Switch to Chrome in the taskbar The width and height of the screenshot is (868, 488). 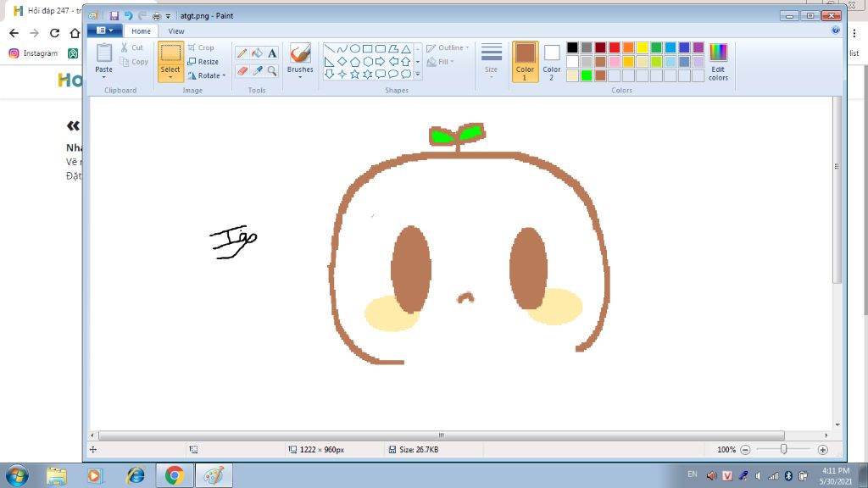point(175,475)
